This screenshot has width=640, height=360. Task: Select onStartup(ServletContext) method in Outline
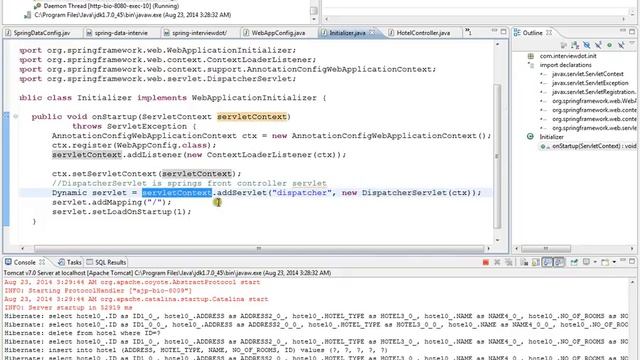point(594,146)
